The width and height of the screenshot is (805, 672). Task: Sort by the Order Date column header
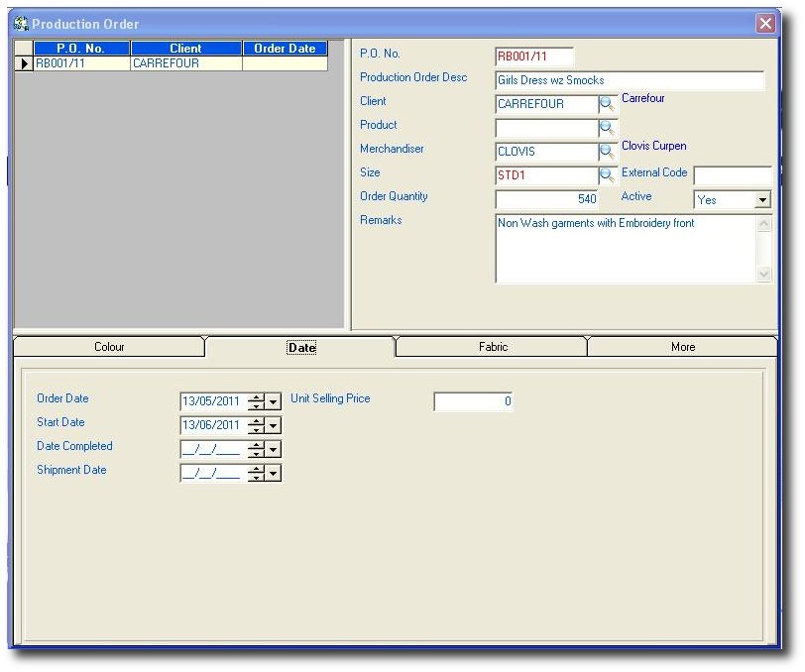(x=285, y=49)
